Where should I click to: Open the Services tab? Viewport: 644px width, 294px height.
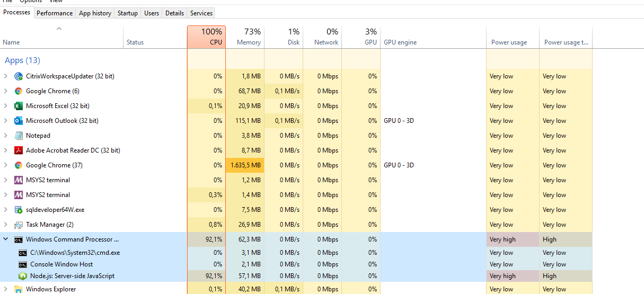click(x=201, y=13)
